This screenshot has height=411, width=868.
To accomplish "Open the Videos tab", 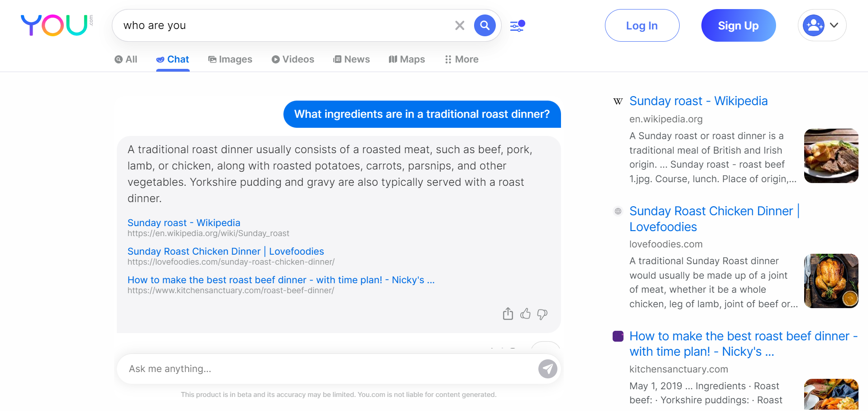I will [293, 59].
